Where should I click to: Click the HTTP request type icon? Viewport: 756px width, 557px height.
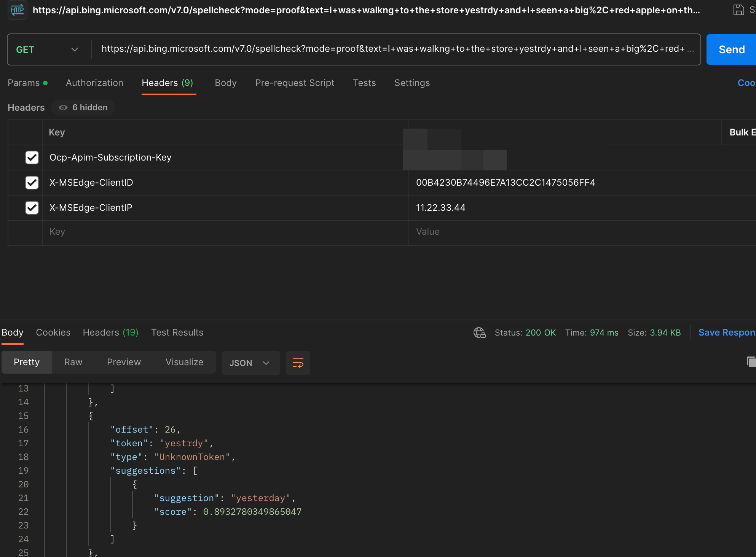[17, 10]
